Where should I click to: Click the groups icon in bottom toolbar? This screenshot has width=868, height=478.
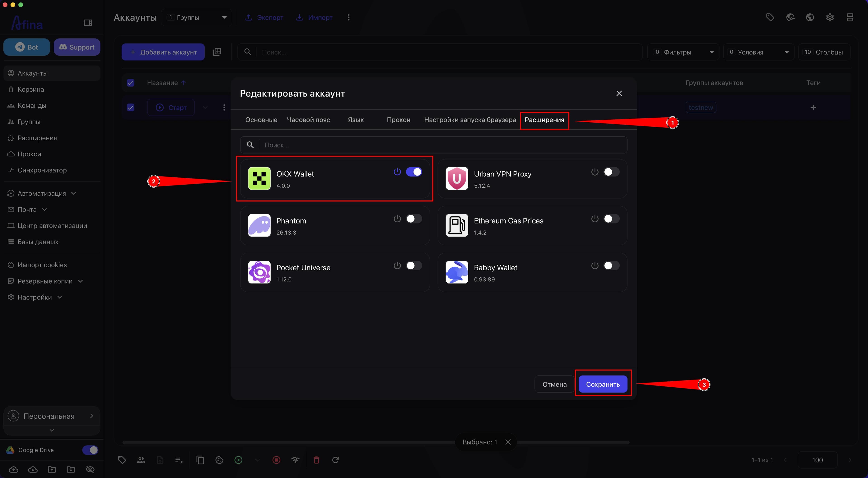click(x=141, y=460)
